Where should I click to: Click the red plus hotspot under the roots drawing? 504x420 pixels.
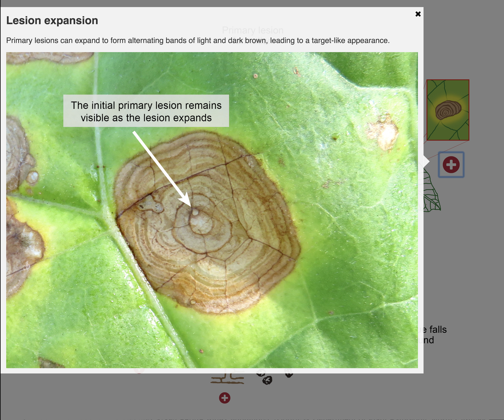click(x=225, y=398)
